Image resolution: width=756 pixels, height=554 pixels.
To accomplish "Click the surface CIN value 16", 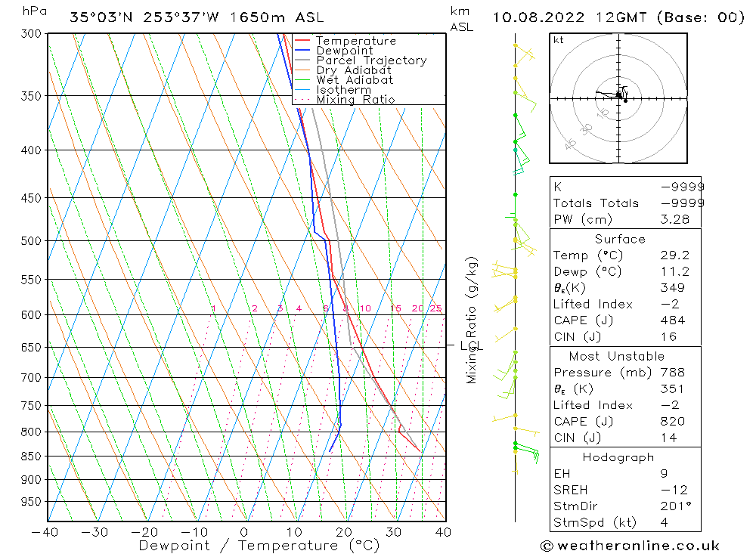I will (x=668, y=336).
